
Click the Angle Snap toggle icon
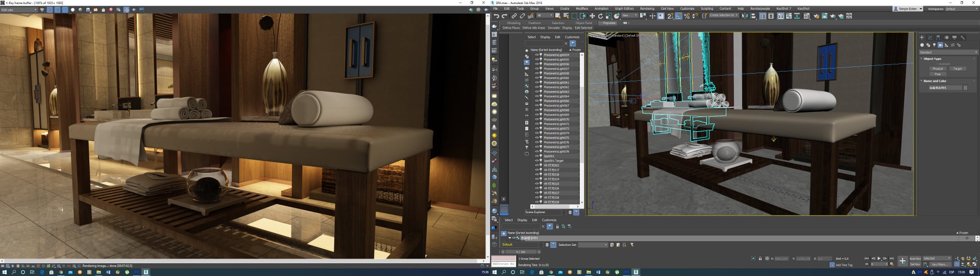pyautogui.click(x=678, y=16)
